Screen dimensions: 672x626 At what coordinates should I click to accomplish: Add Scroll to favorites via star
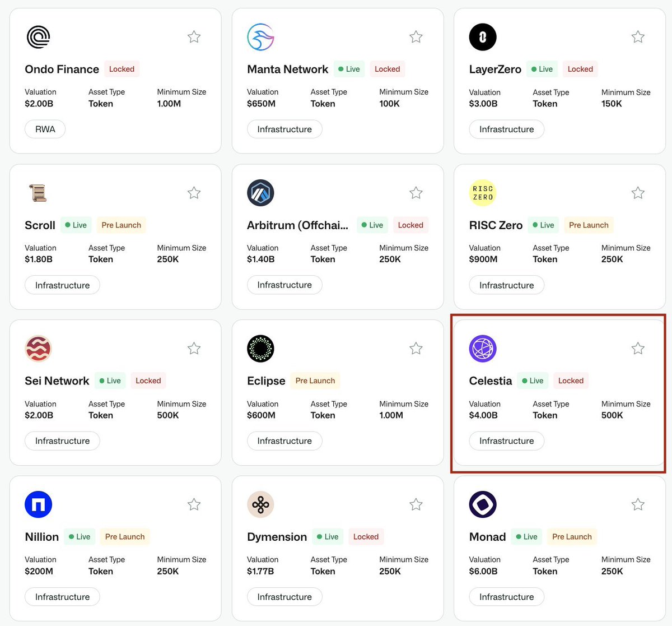tap(194, 193)
